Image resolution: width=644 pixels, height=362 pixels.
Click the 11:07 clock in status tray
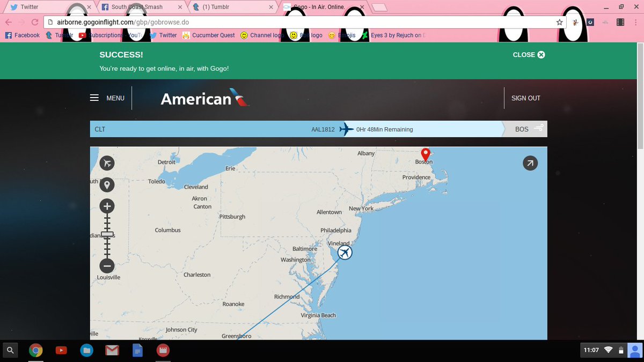click(x=591, y=350)
